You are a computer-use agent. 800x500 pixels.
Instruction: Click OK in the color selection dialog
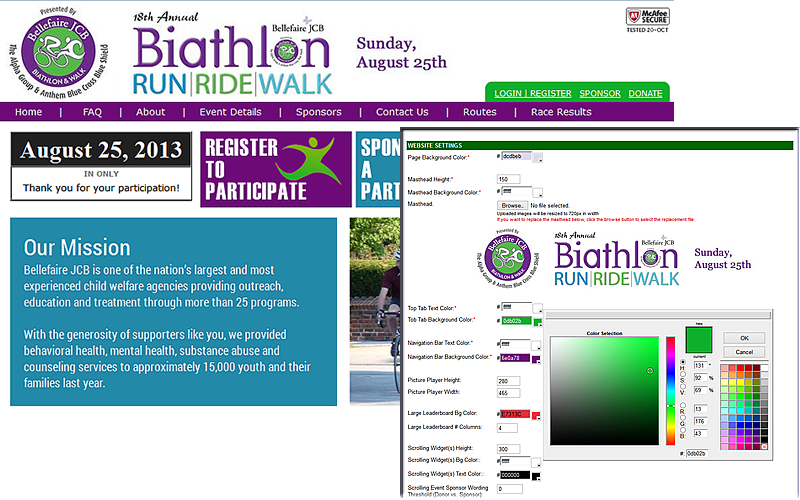coord(744,338)
